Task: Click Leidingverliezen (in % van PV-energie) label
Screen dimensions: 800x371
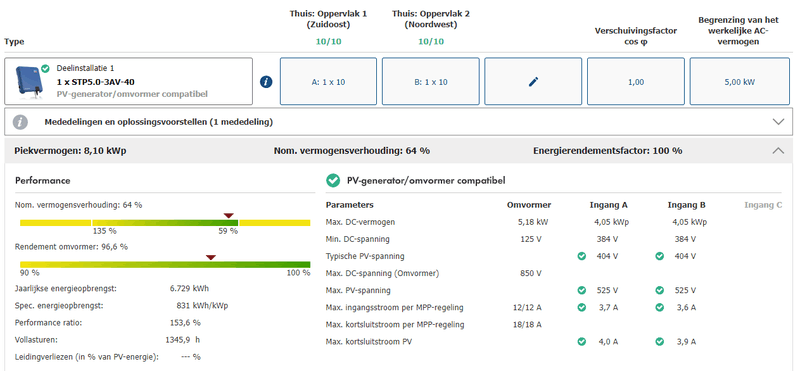Action: coord(87,356)
